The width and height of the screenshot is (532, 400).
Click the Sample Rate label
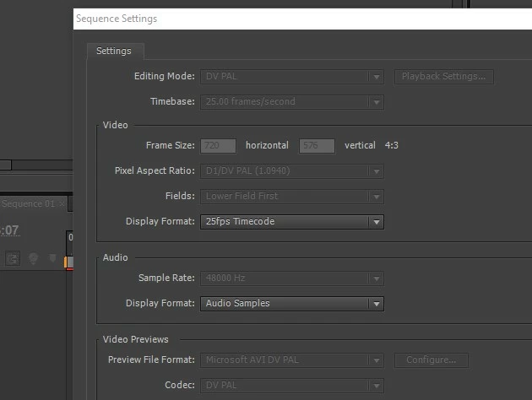coord(166,278)
